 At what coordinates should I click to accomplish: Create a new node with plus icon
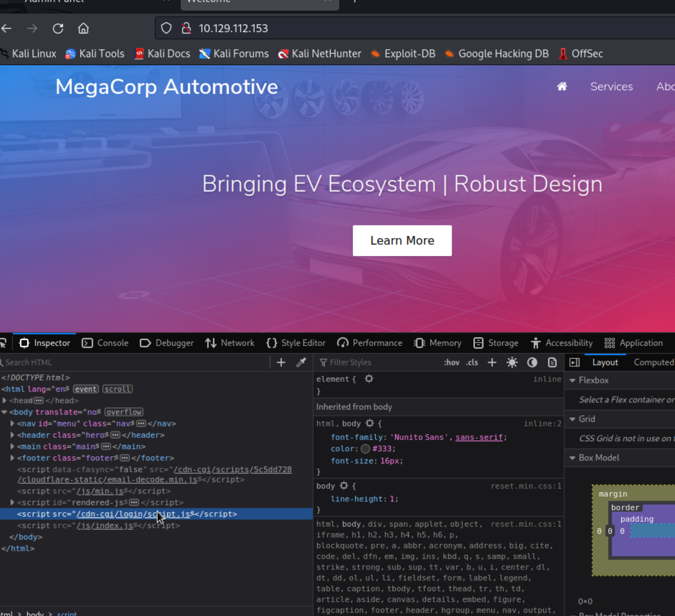[281, 362]
